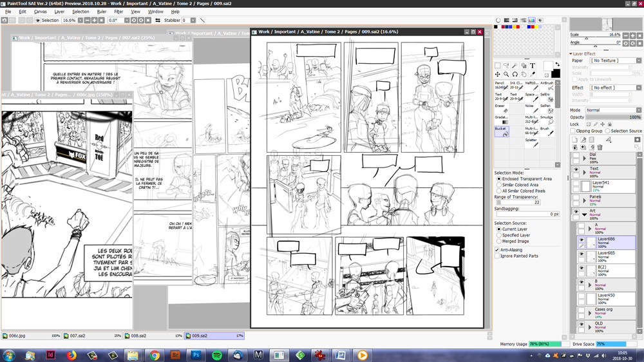The height and width of the screenshot is (362, 644).
Task: Show the color wheel panel icon
Action: click(x=498, y=20)
